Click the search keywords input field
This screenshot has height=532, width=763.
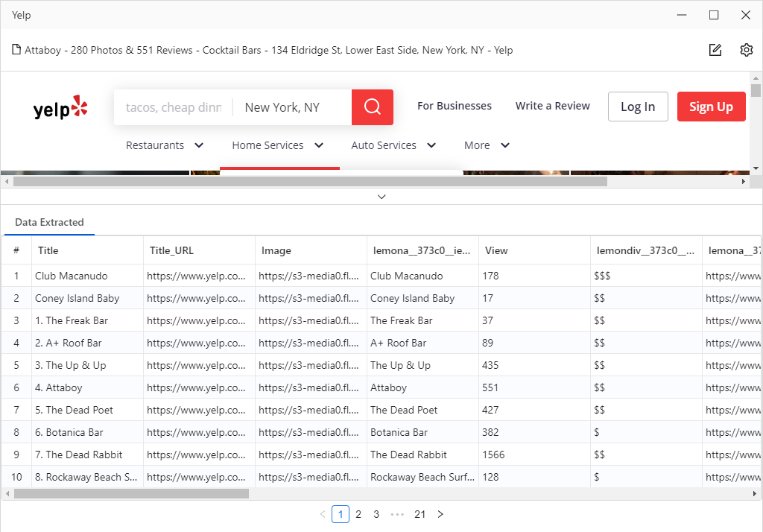(x=174, y=107)
